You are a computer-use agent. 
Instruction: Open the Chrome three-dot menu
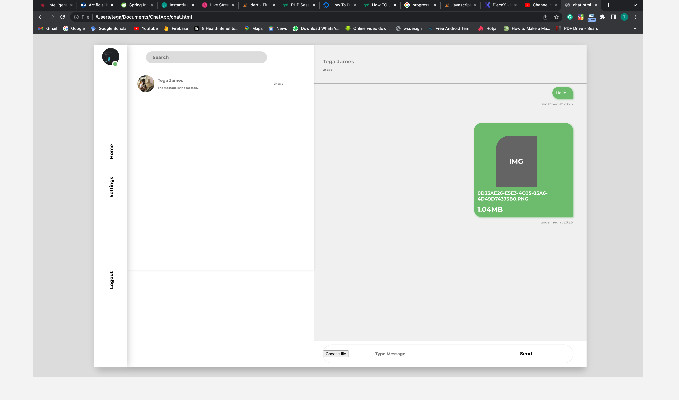pyautogui.click(x=635, y=17)
